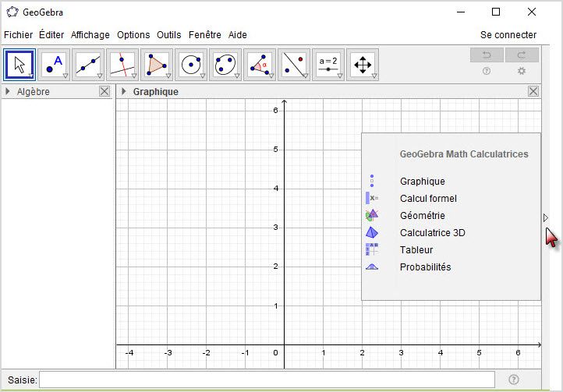The width and height of the screenshot is (563, 392).
Task: Click the Undo button
Action: click(x=487, y=55)
